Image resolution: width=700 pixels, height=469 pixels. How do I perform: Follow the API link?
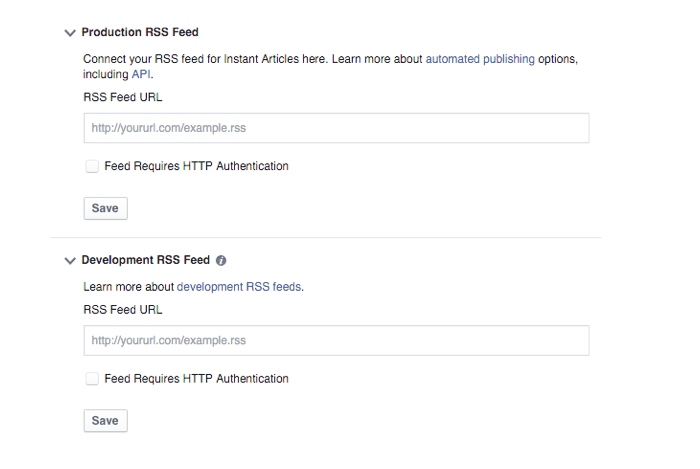(141, 74)
